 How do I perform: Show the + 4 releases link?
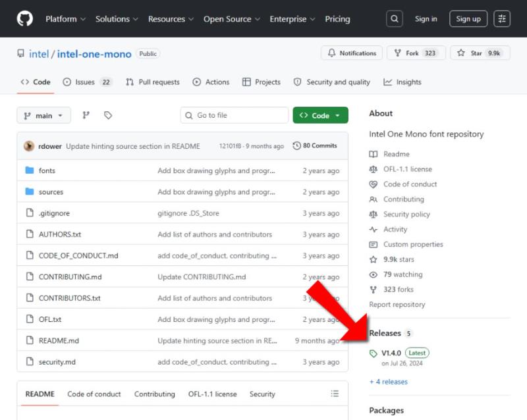pyautogui.click(x=389, y=382)
